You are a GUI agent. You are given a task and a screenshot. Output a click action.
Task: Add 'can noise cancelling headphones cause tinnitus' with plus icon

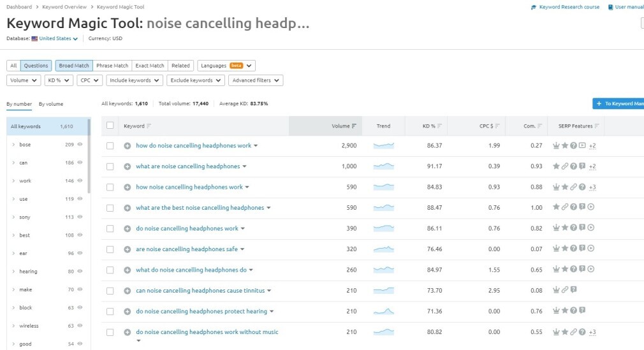pos(128,291)
